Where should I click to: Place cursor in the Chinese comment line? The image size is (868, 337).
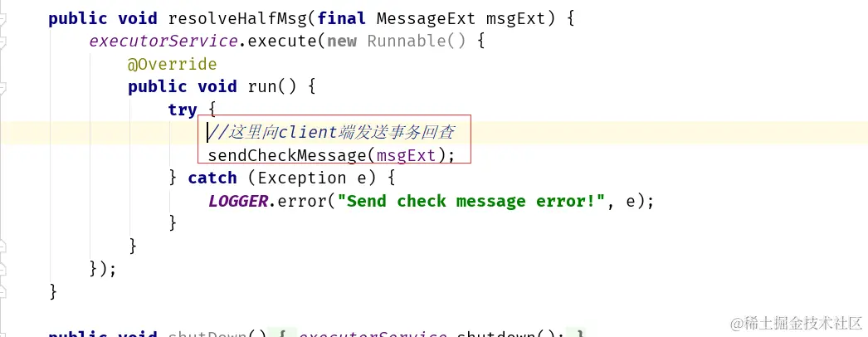pyautogui.click(x=331, y=133)
